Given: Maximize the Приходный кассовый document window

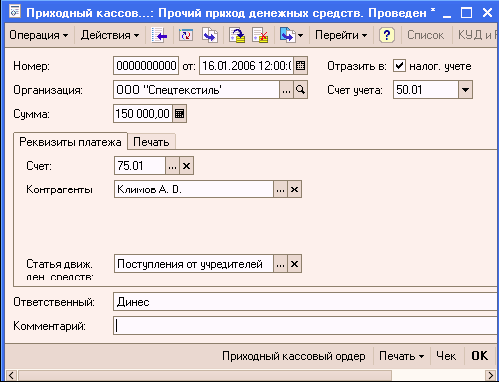Looking at the screenshot, I should (466, 13).
